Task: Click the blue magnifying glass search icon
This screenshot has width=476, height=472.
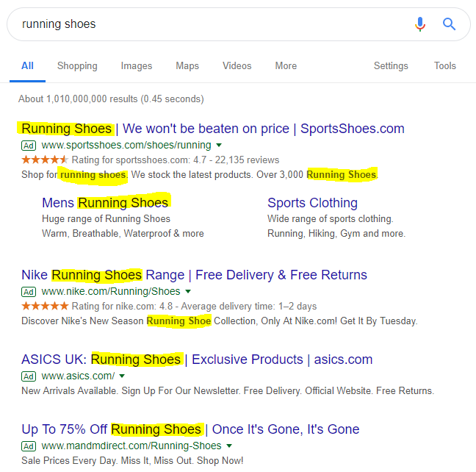Action: [x=449, y=24]
